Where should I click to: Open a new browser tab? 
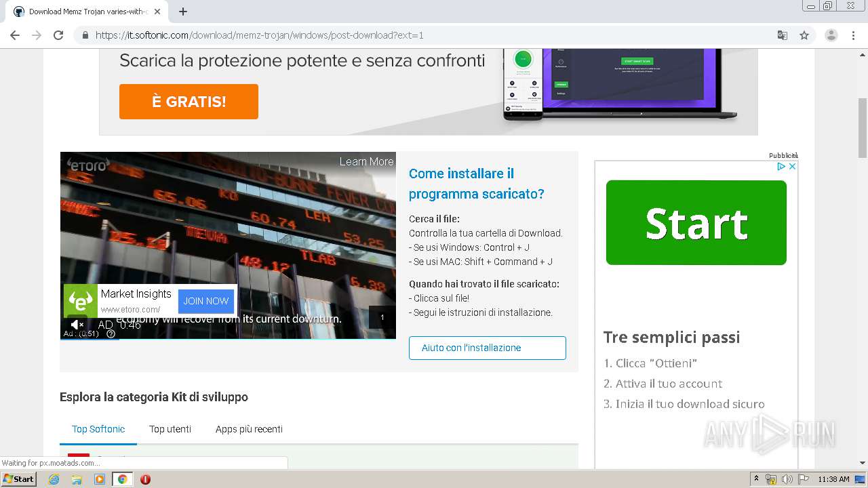coord(183,12)
